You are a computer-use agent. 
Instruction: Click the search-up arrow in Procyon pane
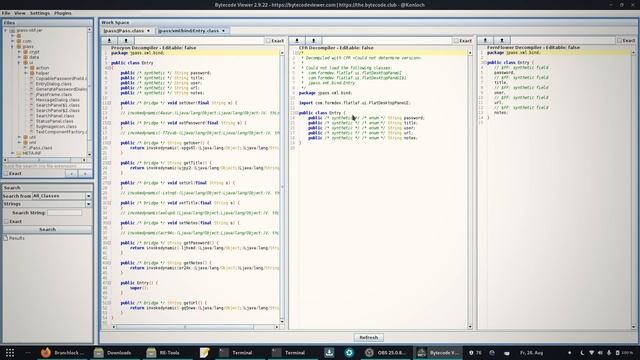coord(126,40)
